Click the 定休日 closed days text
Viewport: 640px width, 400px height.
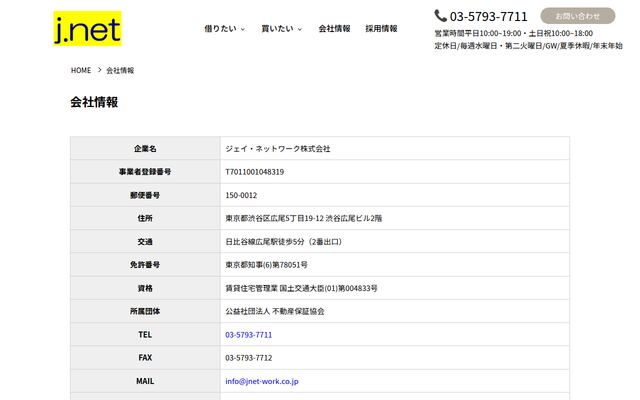tap(529, 46)
